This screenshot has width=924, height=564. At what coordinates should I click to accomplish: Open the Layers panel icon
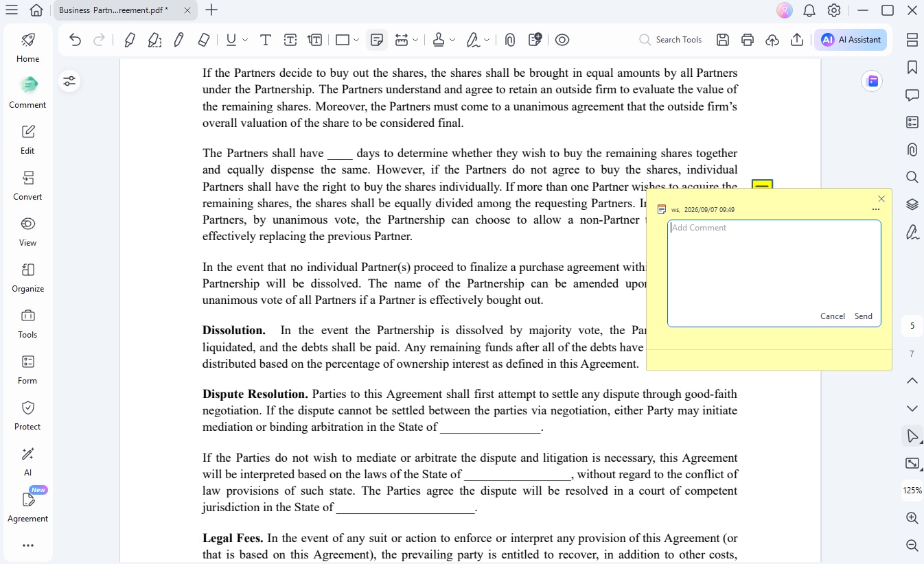(912, 204)
